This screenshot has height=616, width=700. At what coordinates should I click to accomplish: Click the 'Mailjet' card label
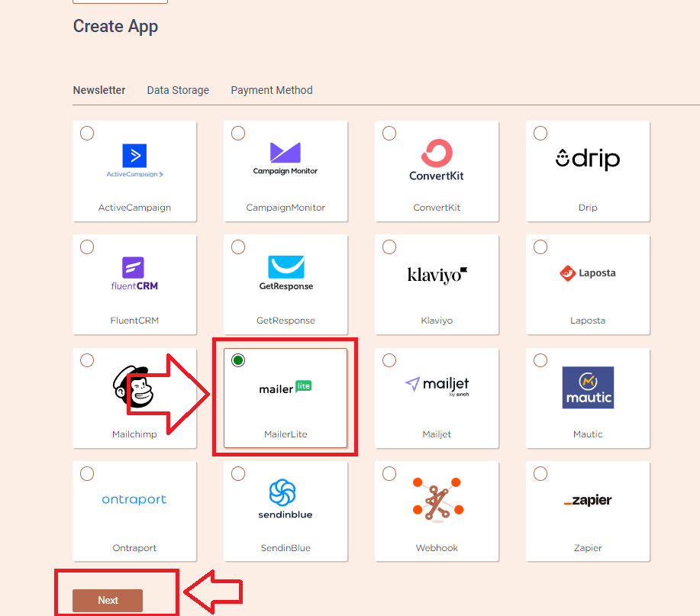437,434
